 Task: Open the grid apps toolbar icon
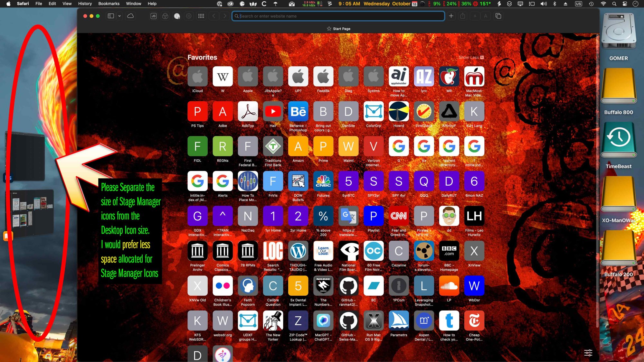pos(201,16)
